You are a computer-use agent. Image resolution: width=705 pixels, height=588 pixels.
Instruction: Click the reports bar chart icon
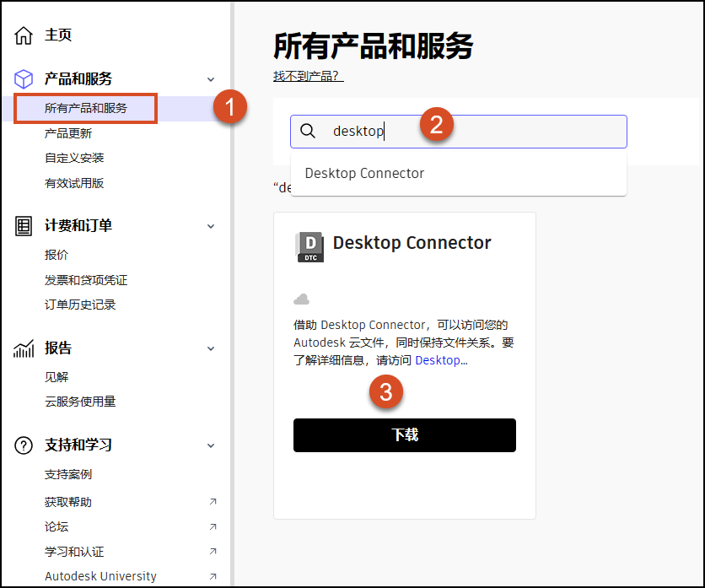tap(24, 348)
